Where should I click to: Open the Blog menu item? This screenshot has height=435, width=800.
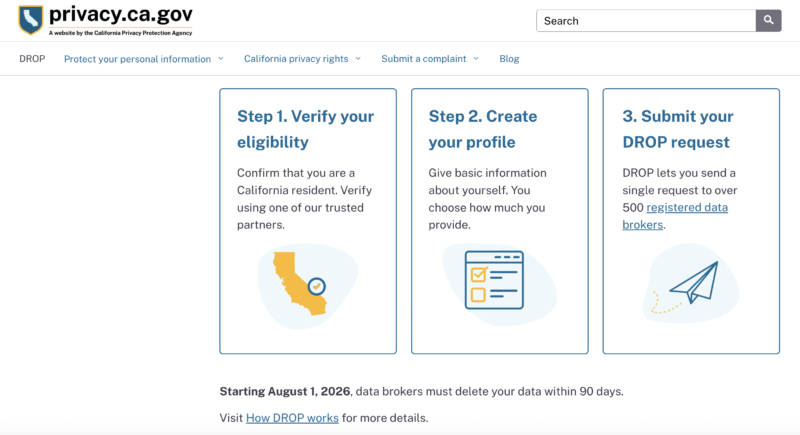(x=509, y=59)
